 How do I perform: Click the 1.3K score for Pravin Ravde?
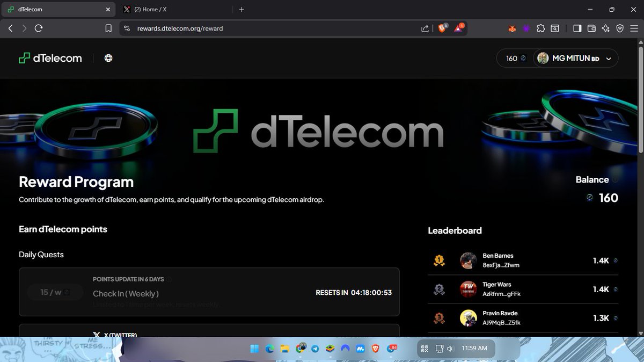pos(601,318)
